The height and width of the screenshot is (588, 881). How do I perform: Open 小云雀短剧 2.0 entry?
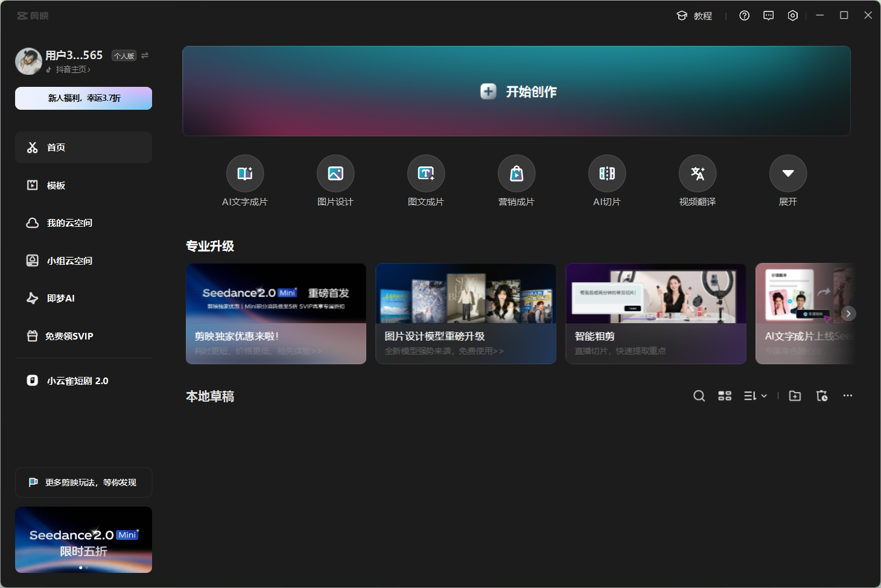(x=83, y=381)
